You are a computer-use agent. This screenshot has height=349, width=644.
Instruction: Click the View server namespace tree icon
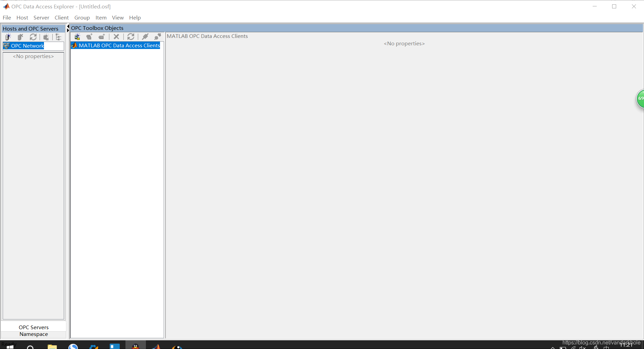(59, 37)
